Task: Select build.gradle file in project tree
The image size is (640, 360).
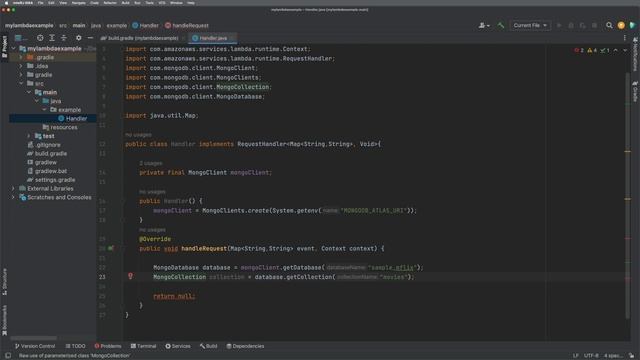Action: [47, 153]
